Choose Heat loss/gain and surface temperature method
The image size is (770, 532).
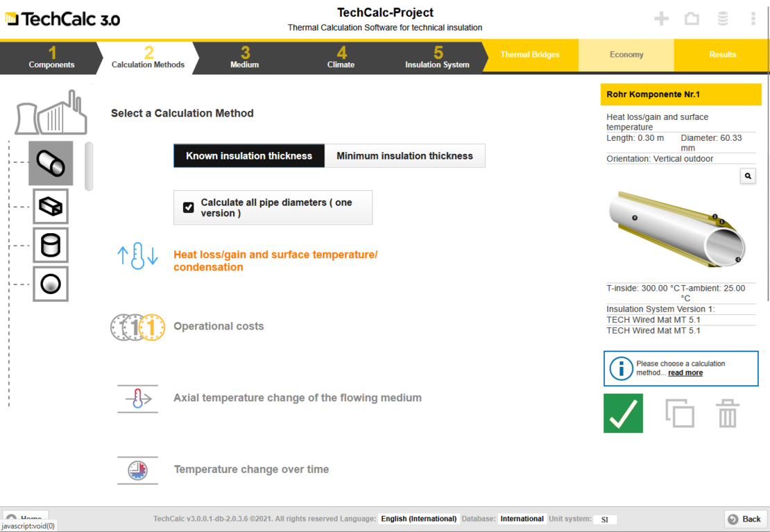(275, 261)
